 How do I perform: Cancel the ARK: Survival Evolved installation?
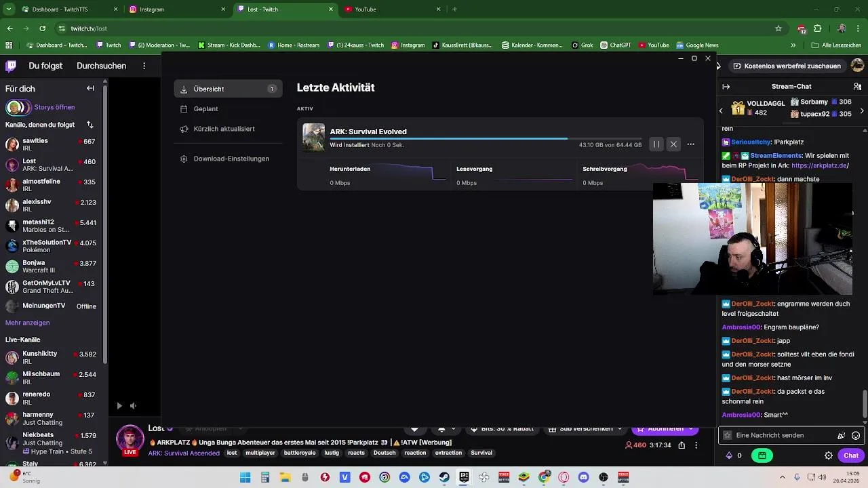(673, 144)
